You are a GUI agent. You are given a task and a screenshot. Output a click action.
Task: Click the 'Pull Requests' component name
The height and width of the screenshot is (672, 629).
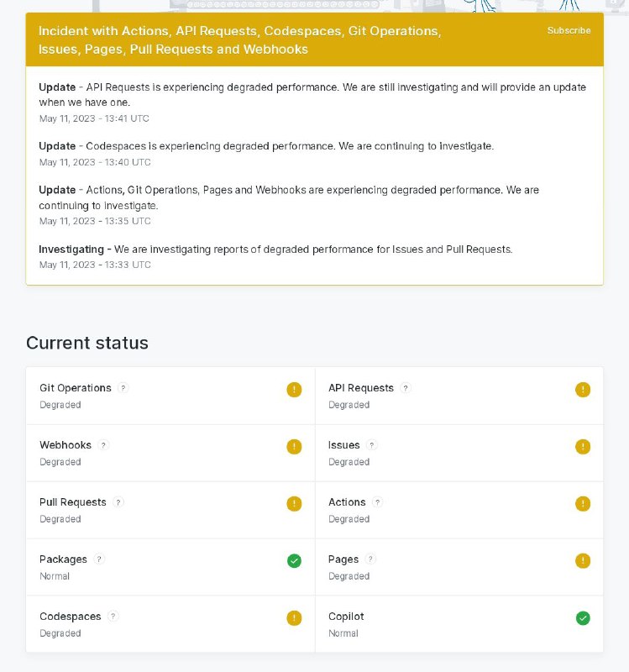click(73, 501)
